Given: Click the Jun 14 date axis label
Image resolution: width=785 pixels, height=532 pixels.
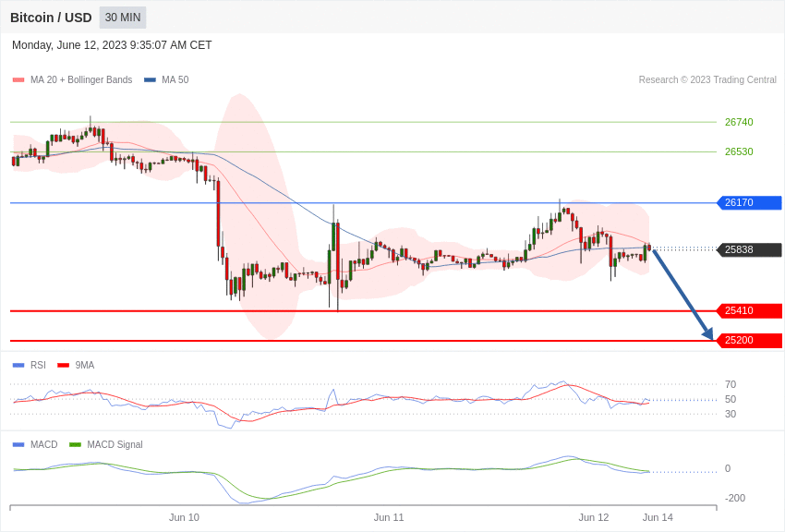Looking at the screenshot, I should point(658,517).
